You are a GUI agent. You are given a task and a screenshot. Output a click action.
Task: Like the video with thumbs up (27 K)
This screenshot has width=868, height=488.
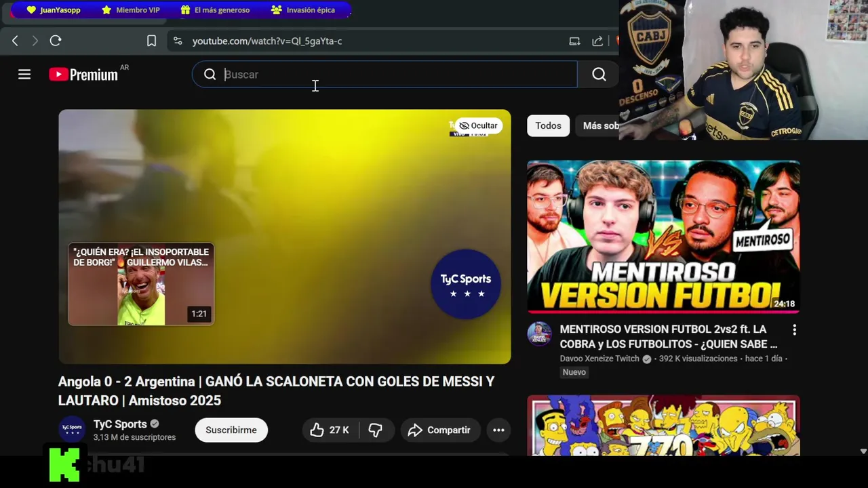pos(330,430)
